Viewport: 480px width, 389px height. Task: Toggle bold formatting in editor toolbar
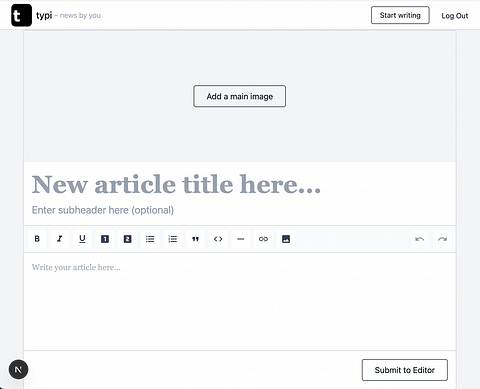pyautogui.click(x=37, y=239)
